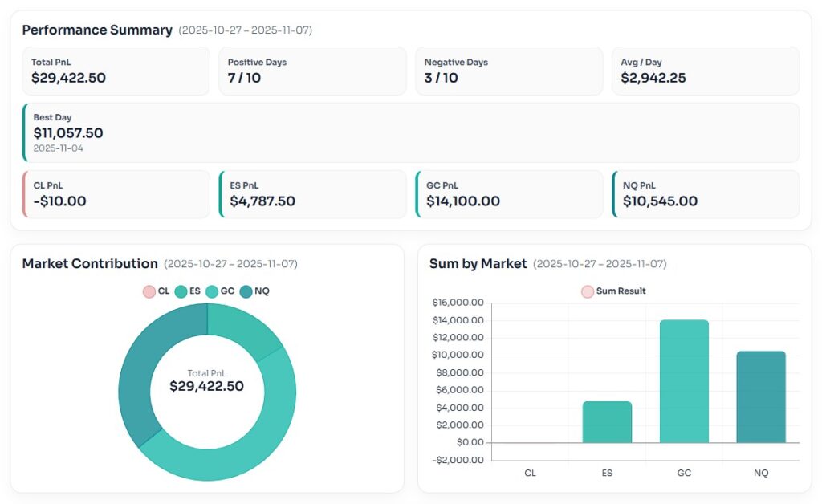The width and height of the screenshot is (822, 504).
Task: Toggle the NQ legend item in donut chart
Action: pos(246,291)
